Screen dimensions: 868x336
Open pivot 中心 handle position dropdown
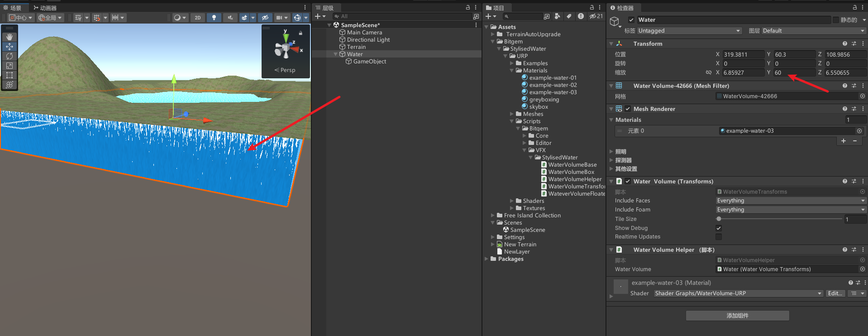(x=21, y=18)
